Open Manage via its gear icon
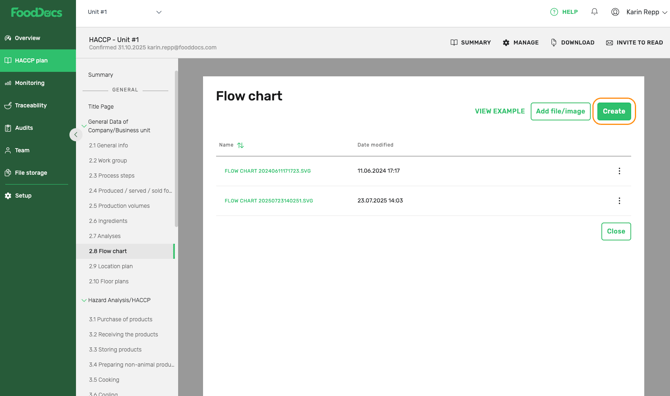Image resolution: width=670 pixels, height=396 pixels. click(x=506, y=42)
